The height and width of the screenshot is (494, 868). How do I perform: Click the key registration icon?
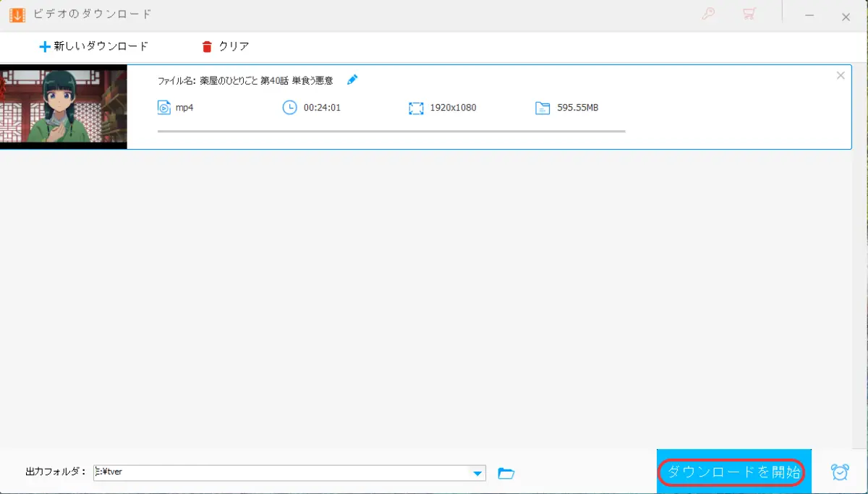pos(708,14)
